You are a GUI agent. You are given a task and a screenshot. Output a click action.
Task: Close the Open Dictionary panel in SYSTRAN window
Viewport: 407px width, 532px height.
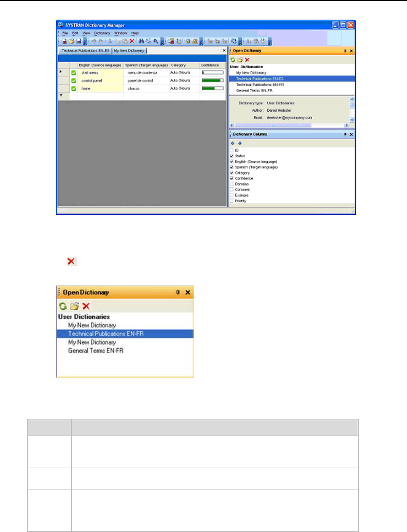tap(351, 51)
